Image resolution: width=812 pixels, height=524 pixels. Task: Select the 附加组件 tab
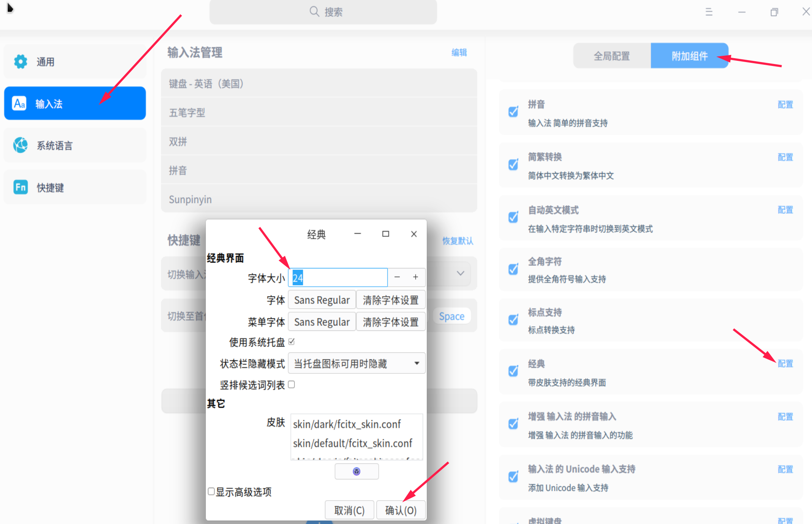tap(689, 56)
